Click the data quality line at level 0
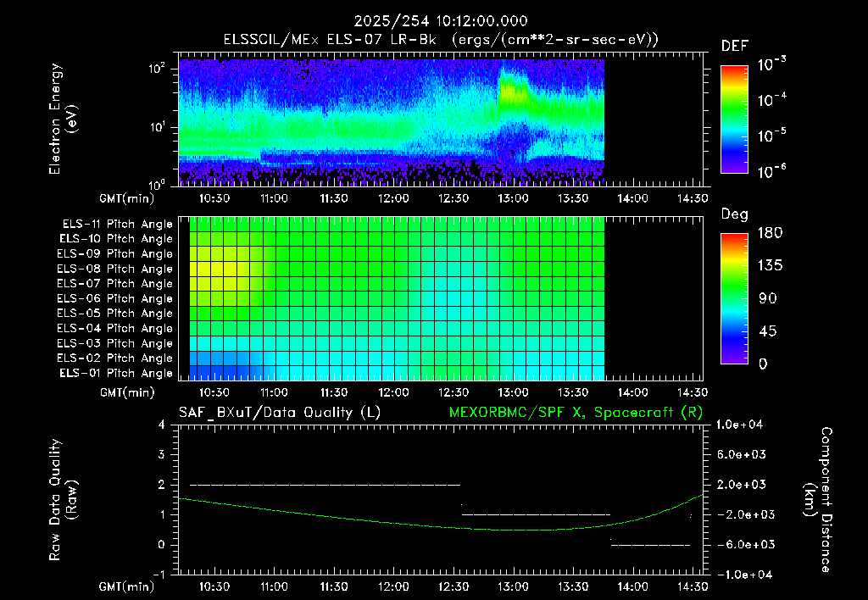Image resolution: width=868 pixels, height=600 pixels. tap(650, 545)
